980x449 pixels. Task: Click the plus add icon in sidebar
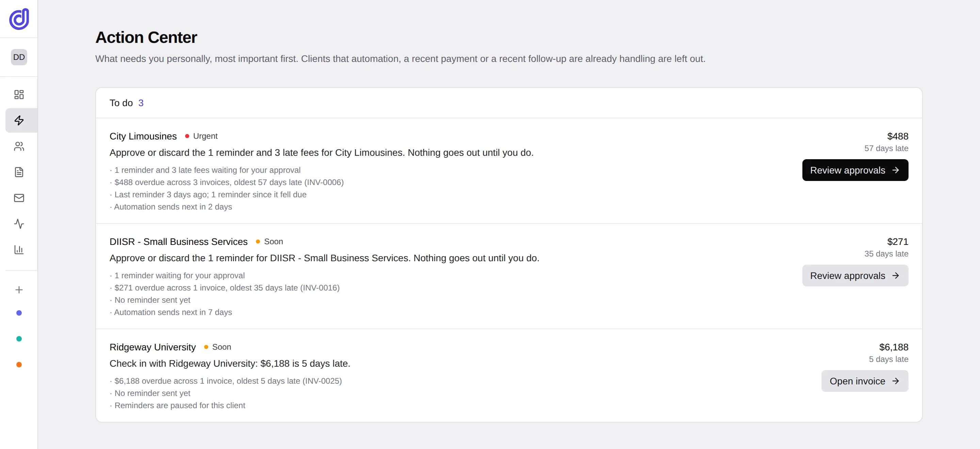(19, 290)
